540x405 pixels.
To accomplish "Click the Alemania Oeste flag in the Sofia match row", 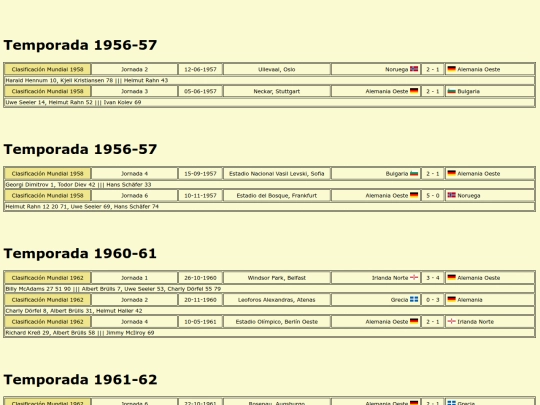I will (x=451, y=173).
